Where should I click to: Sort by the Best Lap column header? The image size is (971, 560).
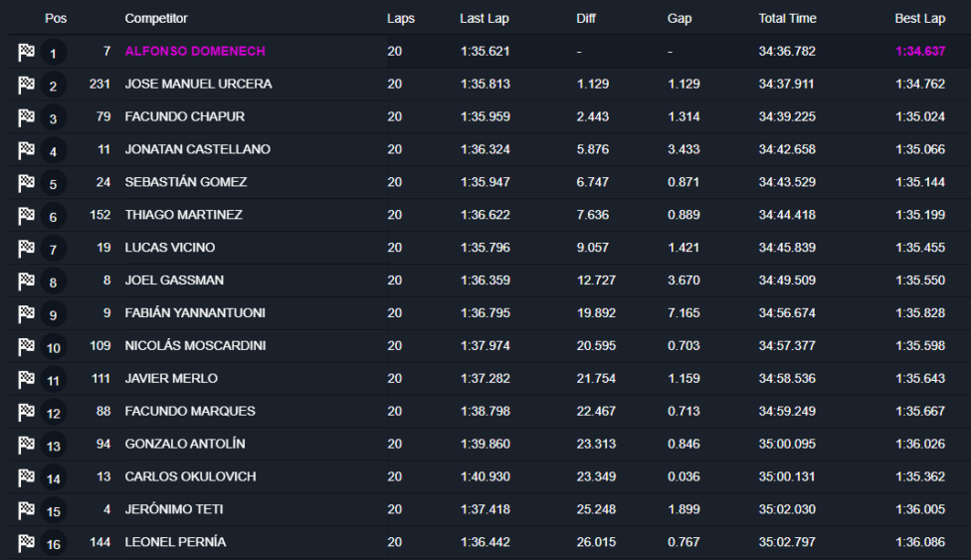tap(919, 19)
